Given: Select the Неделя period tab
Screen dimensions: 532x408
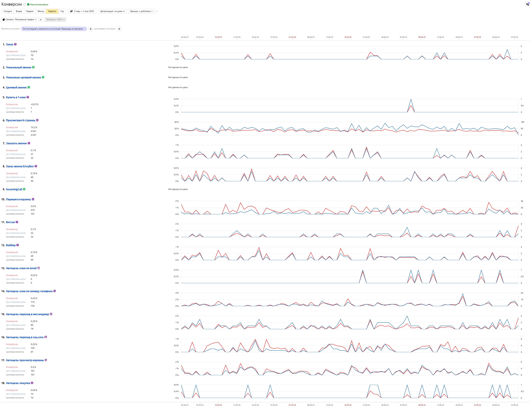Looking at the screenshot, I should 30,11.
